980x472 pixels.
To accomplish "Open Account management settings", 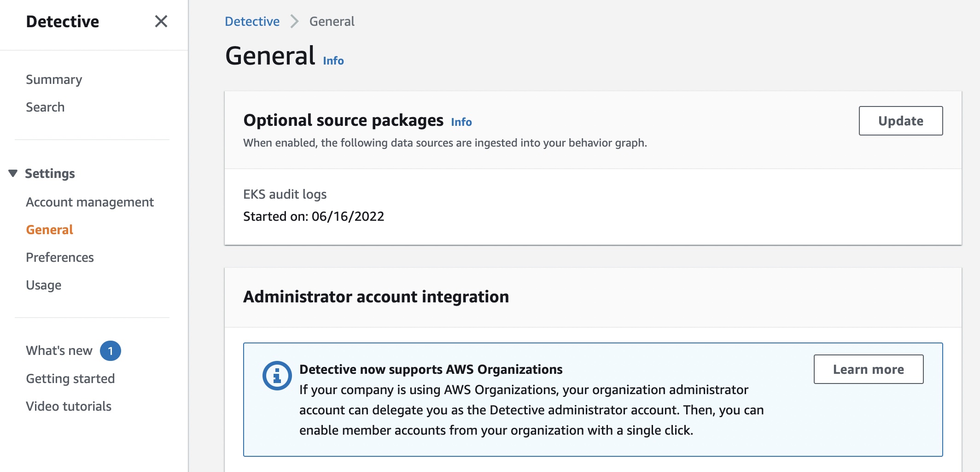I will 90,202.
